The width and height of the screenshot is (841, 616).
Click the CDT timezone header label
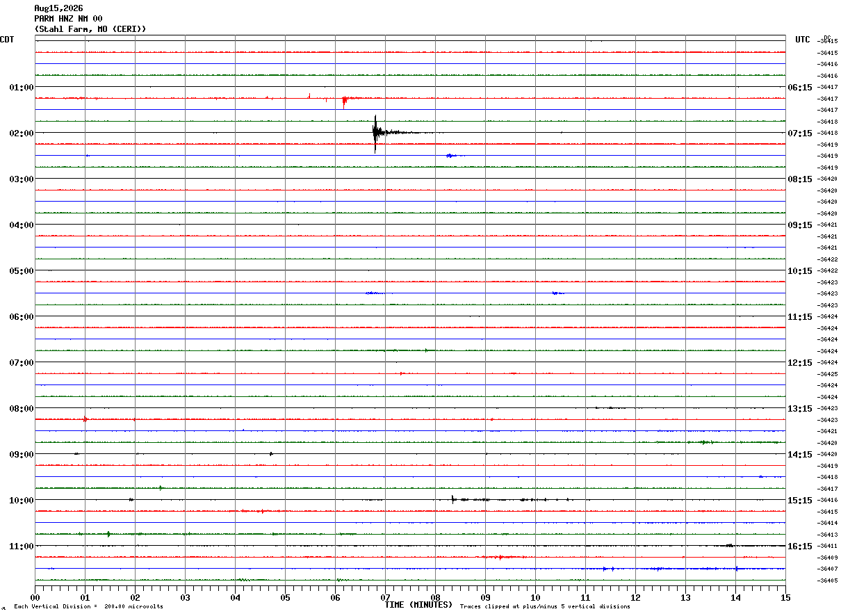point(7,40)
